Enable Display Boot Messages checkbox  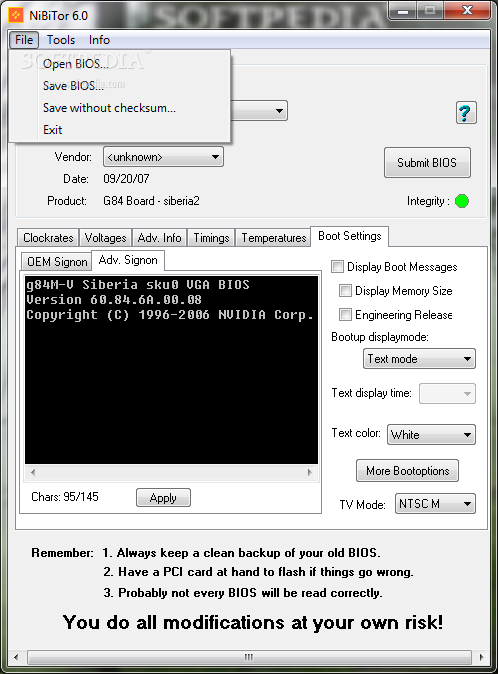337,267
